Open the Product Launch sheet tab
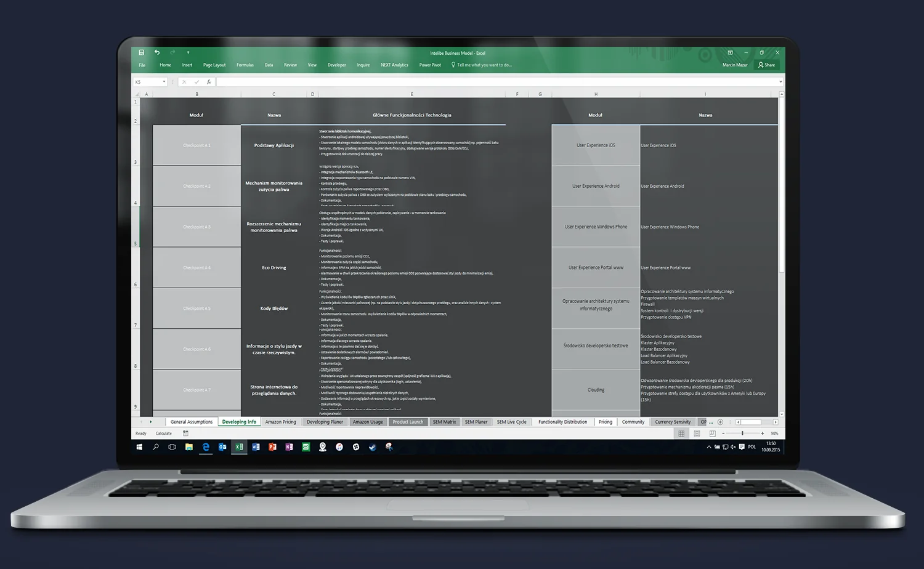The image size is (924, 569). [408, 422]
